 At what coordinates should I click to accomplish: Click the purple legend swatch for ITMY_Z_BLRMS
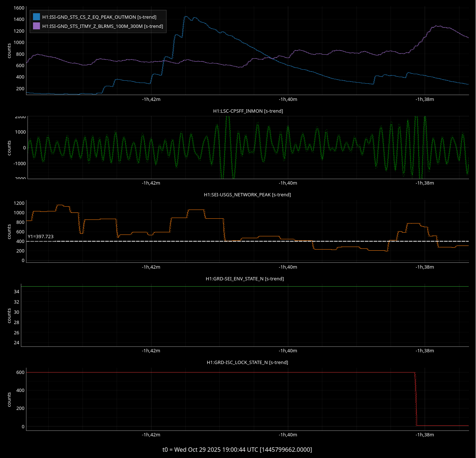36,26
